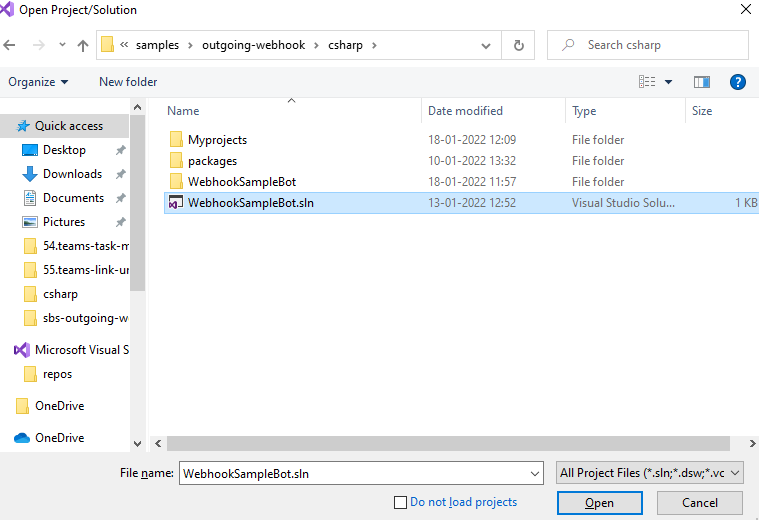The width and height of the screenshot is (759, 520).
Task: Open the view options dropdown arrow
Action: pos(668,82)
